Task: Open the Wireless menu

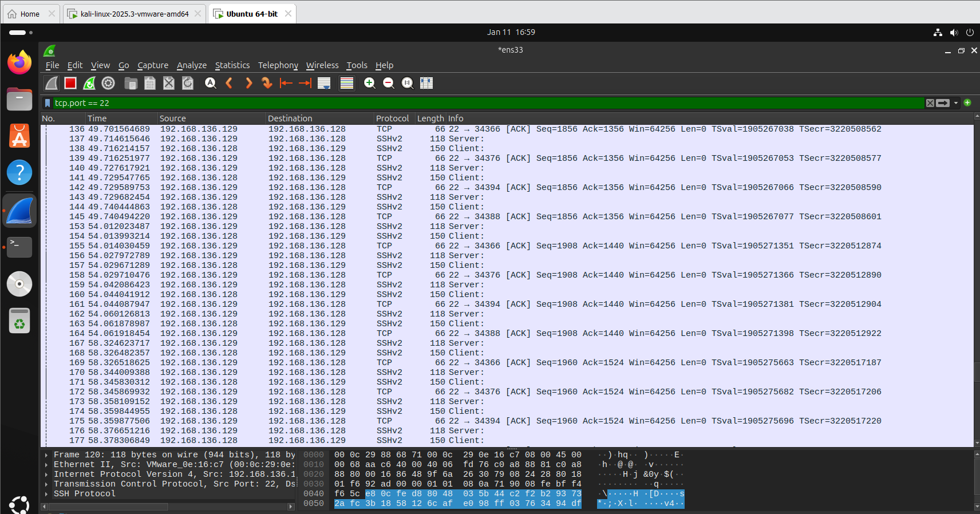Action: click(322, 65)
